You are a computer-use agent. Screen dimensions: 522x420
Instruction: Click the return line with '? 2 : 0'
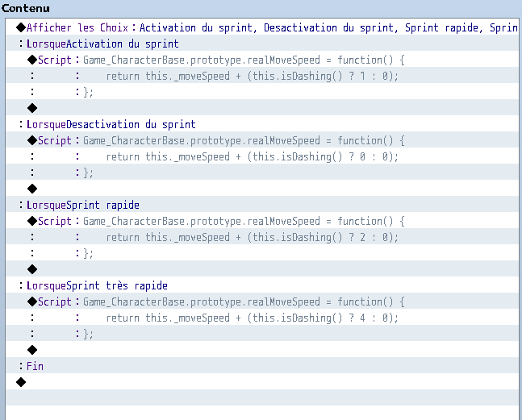tap(262, 237)
